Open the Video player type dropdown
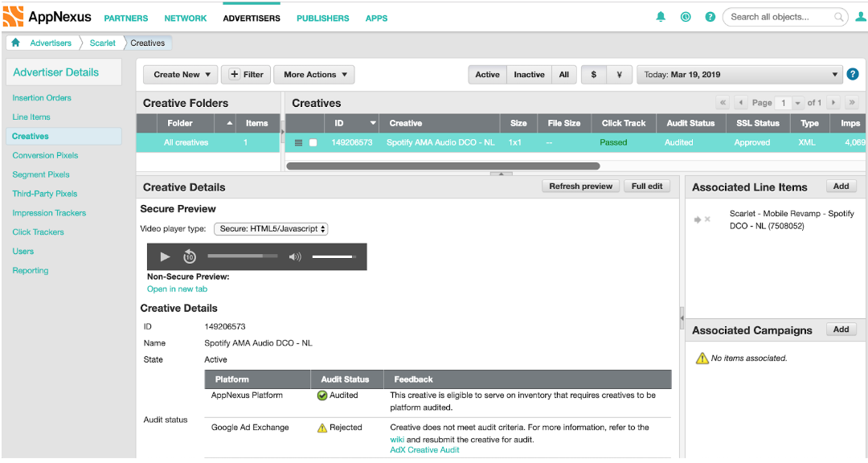 click(x=271, y=229)
